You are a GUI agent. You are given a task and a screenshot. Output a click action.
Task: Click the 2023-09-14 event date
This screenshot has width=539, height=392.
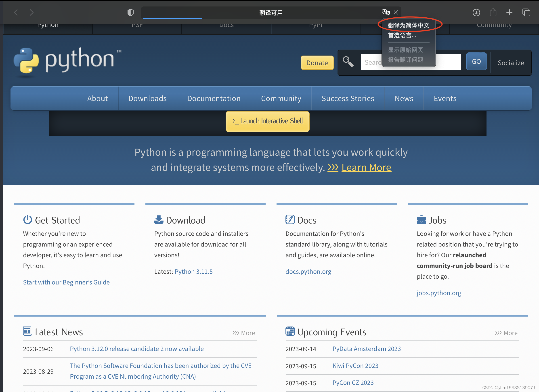click(301, 349)
